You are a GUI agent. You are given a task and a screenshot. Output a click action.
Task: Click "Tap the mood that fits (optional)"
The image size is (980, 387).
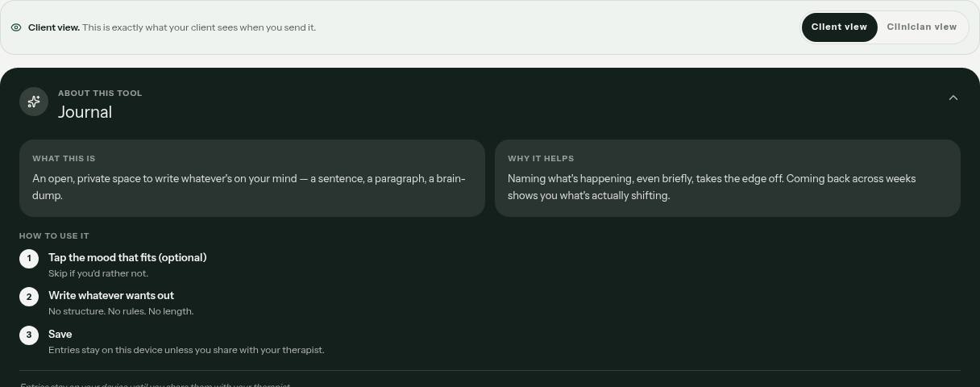(127, 257)
